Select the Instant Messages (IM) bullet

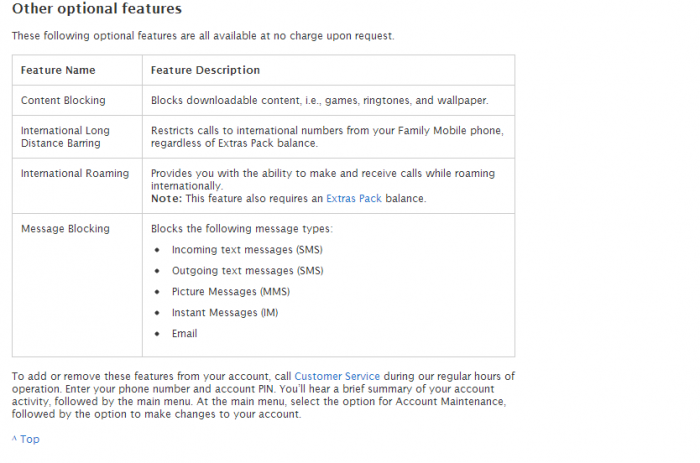(225, 313)
